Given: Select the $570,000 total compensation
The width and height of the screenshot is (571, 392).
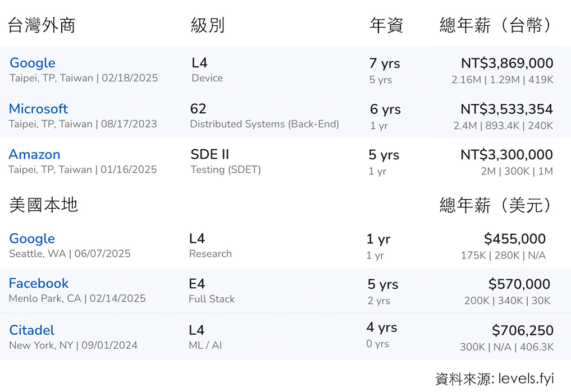Looking at the screenshot, I should point(519,284).
